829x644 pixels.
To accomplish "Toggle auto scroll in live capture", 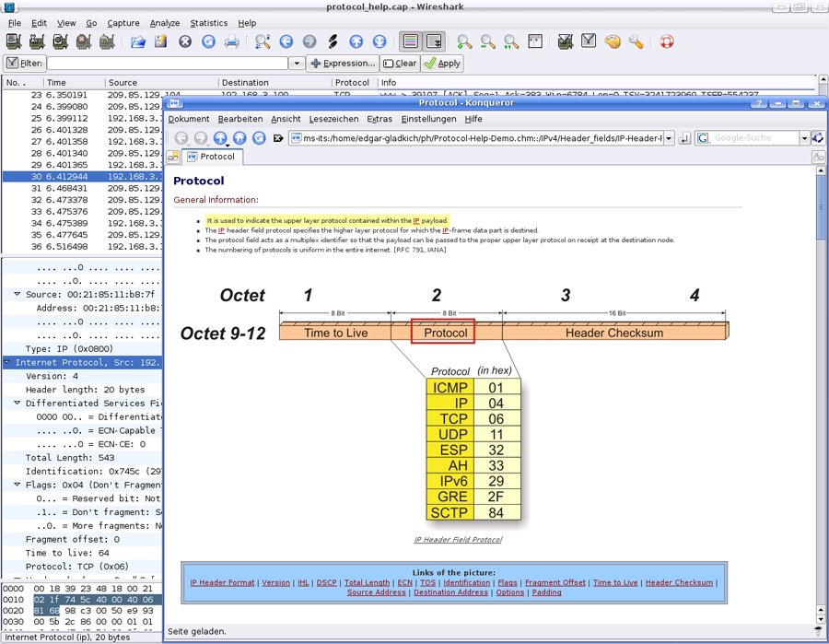I will 434,41.
